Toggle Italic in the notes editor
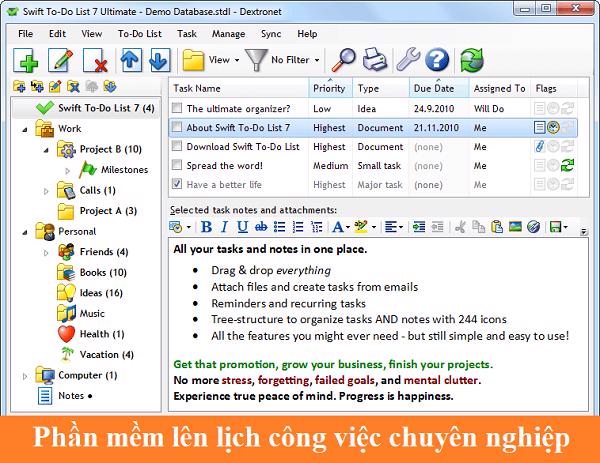The image size is (600, 463). [224, 227]
